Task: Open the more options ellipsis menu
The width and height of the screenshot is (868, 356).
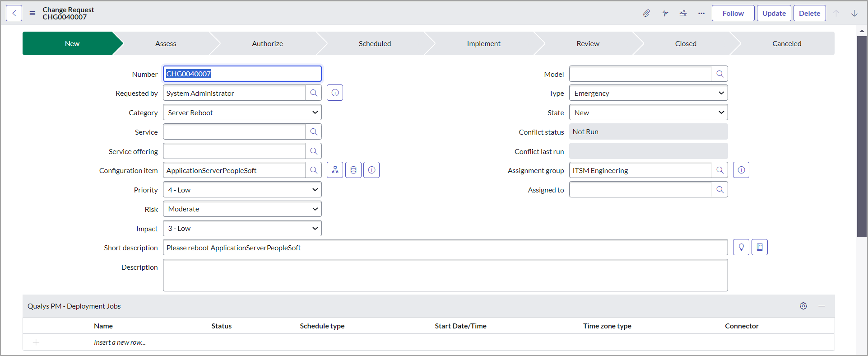Action: point(701,14)
